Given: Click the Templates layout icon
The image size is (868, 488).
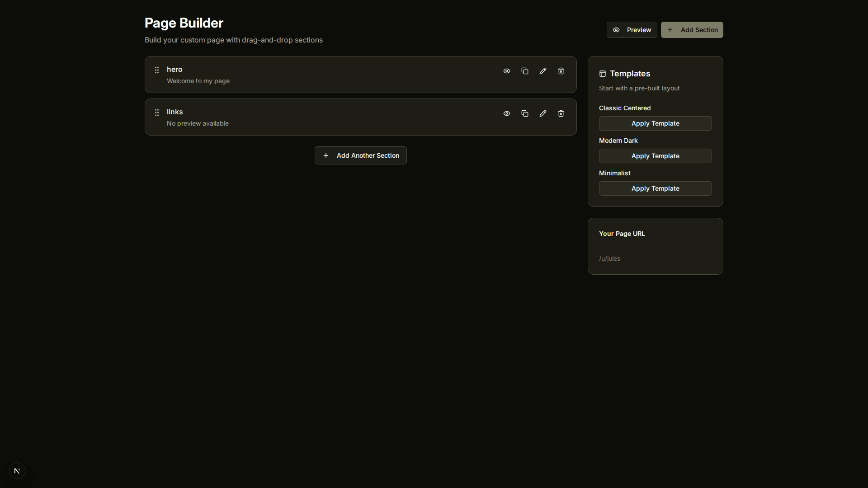Looking at the screenshot, I should (x=603, y=74).
